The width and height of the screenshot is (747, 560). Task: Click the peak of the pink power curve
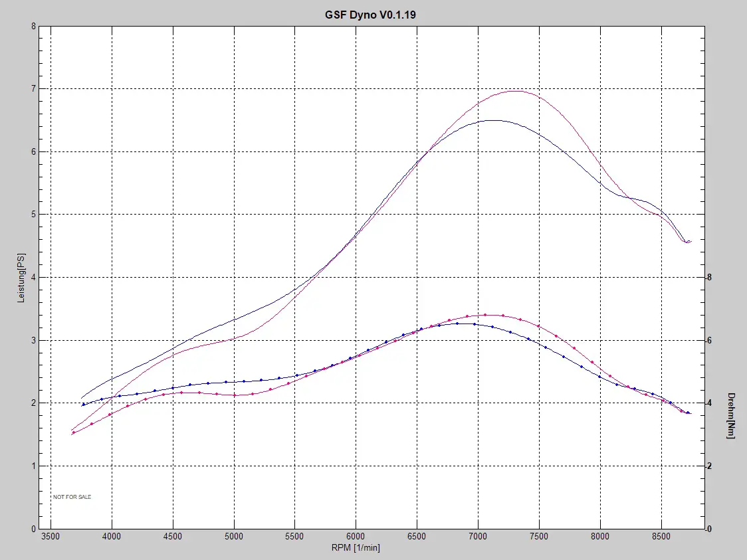tap(516, 91)
